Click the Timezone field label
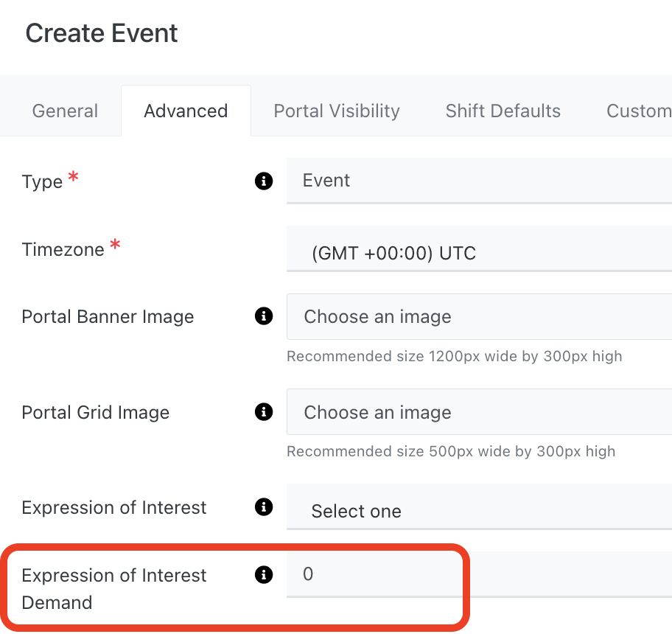This screenshot has height=634, width=672. 63,250
